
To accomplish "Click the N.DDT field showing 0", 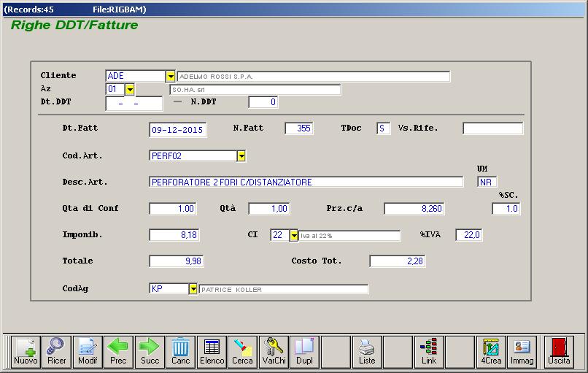I will point(263,102).
